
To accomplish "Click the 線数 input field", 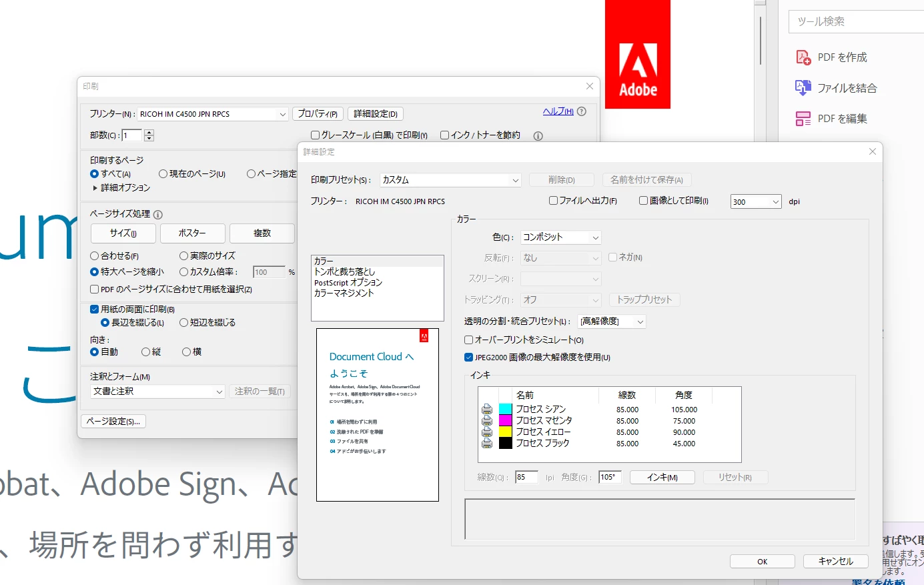I will [526, 478].
